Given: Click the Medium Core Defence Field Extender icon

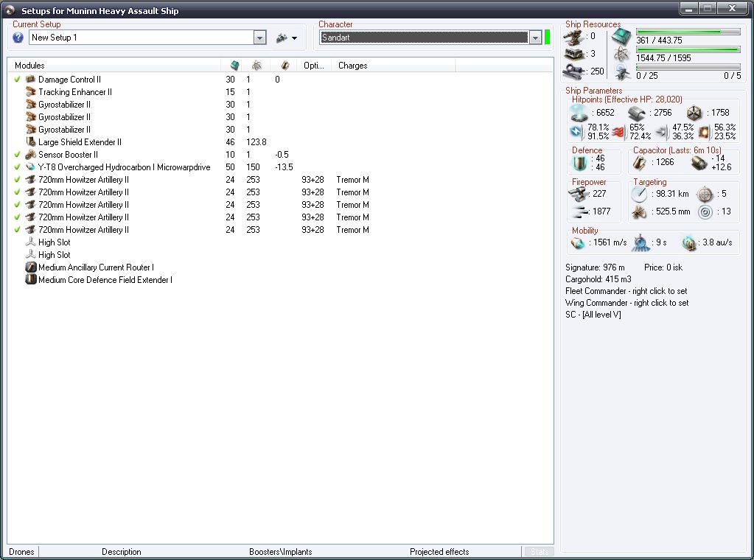Looking at the screenshot, I should 31,280.
